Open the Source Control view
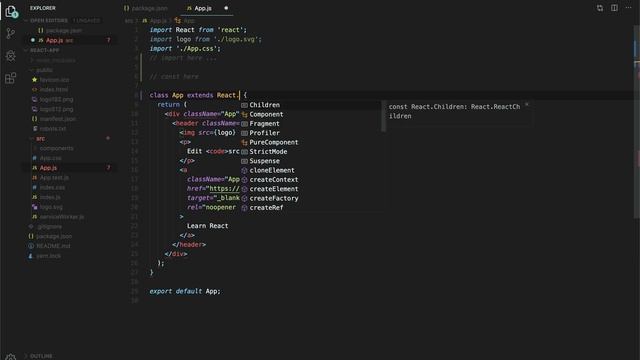This screenshot has height=360, width=640. tap(11, 33)
